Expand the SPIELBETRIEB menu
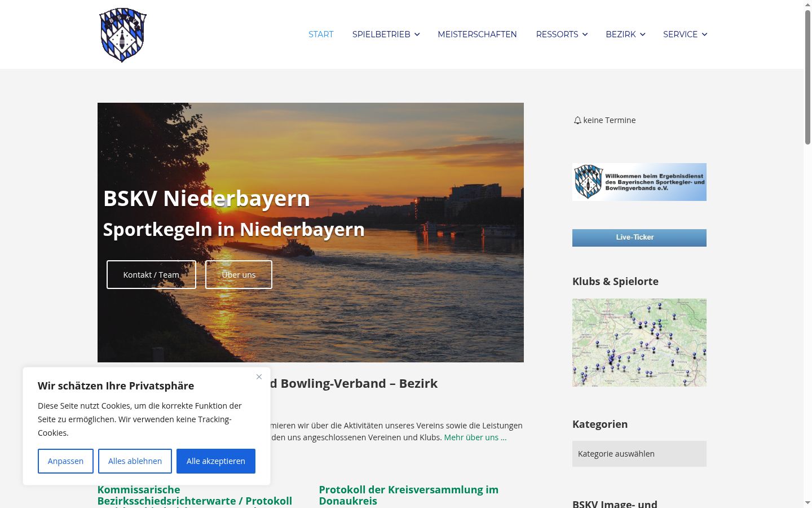Image resolution: width=812 pixels, height=508 pixels. [386, 34]
